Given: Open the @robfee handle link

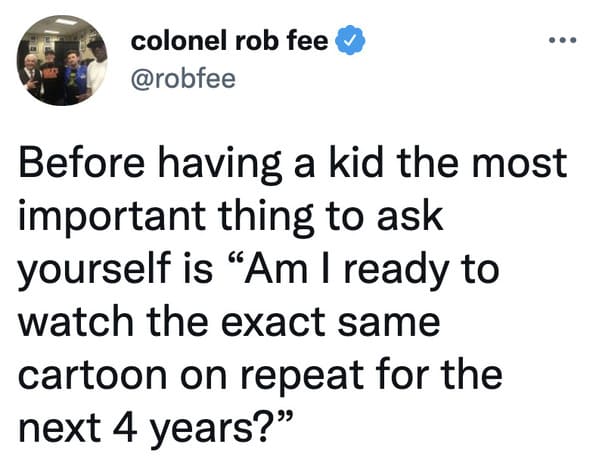Looking at the screenshot, I should [183, 79].
